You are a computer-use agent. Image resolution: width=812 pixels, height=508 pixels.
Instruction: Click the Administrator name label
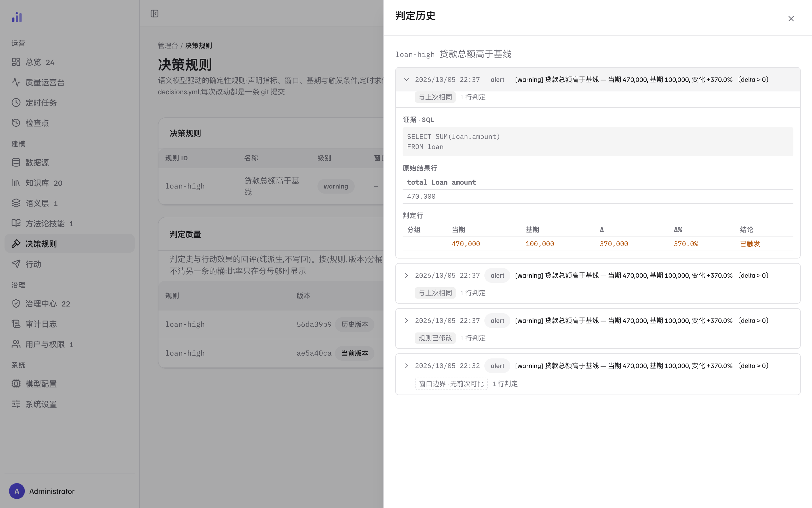[x=52, y=491]
